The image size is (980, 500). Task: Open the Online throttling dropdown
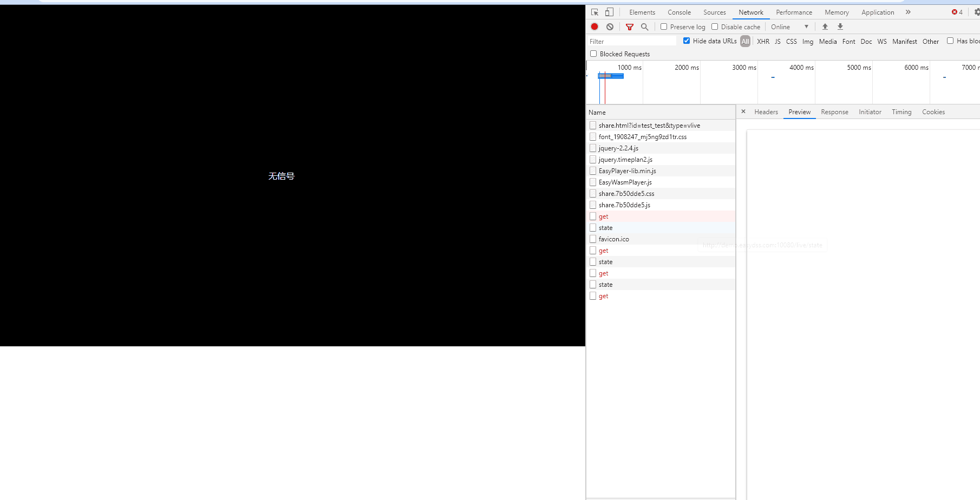789,27
